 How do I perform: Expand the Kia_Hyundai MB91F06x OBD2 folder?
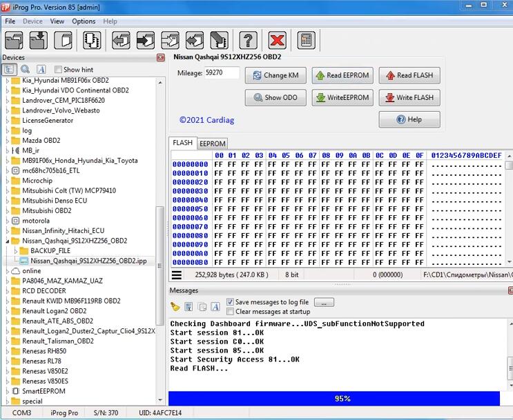pos(7,81)
